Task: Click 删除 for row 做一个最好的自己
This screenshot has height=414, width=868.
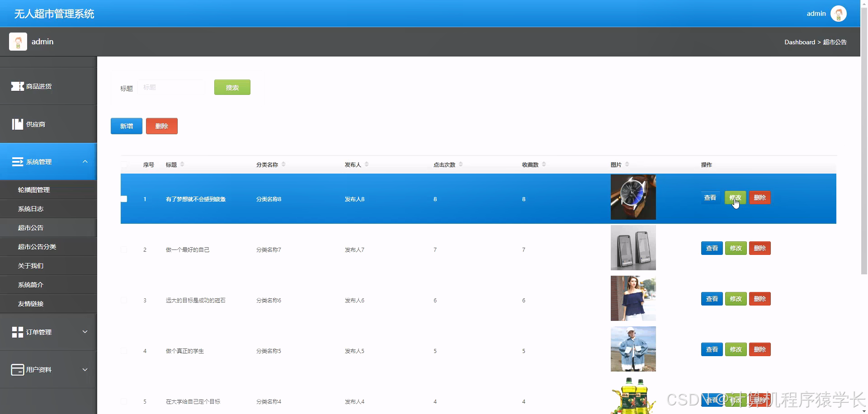Action: 760,248
